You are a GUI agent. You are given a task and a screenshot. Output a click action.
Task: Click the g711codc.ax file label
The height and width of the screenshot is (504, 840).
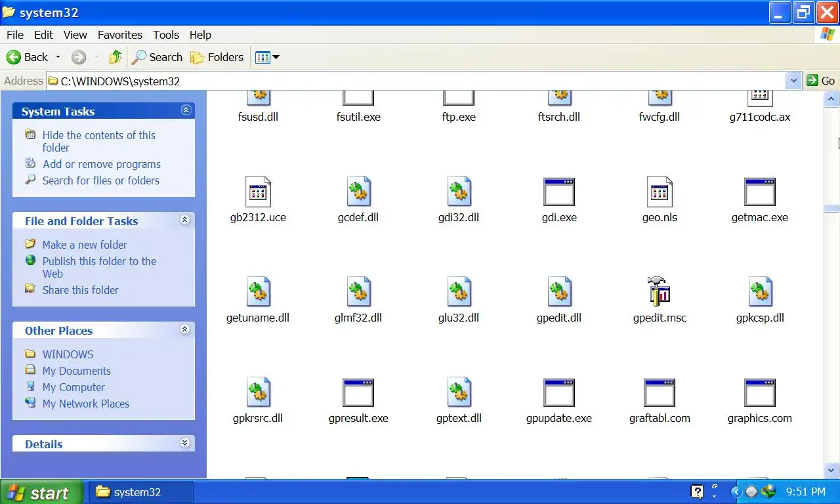click(760, 117)
